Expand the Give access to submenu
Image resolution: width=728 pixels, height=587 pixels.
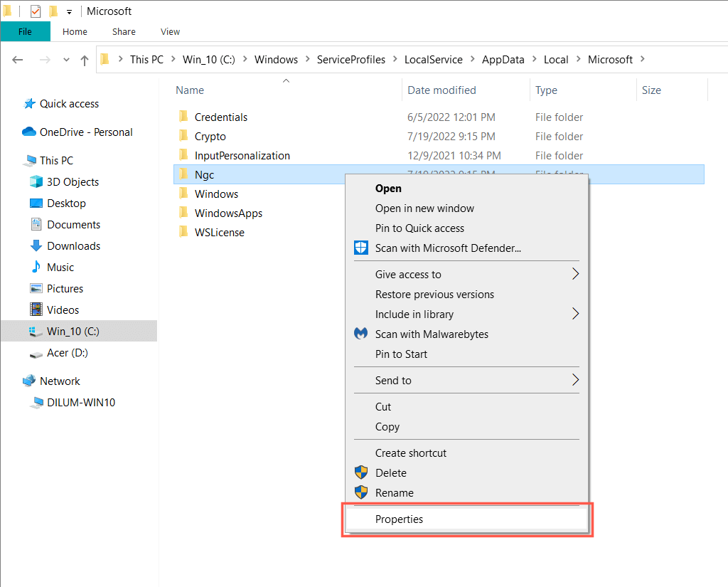click(x=575, y=275)
